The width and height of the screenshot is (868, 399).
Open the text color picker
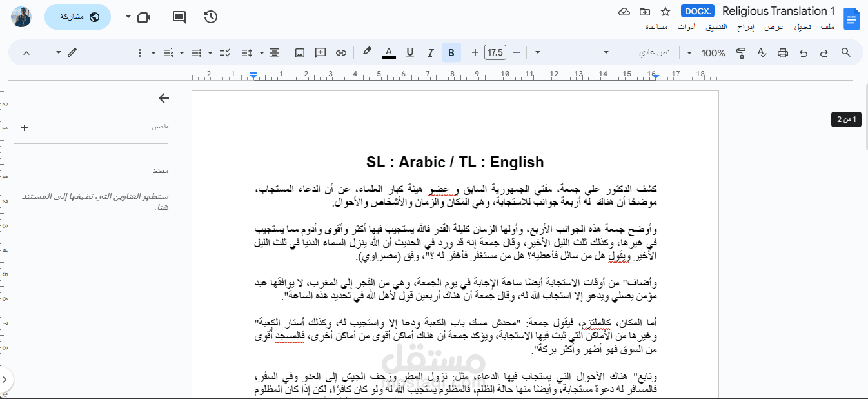pyautogui.click(x=389, y=52)
